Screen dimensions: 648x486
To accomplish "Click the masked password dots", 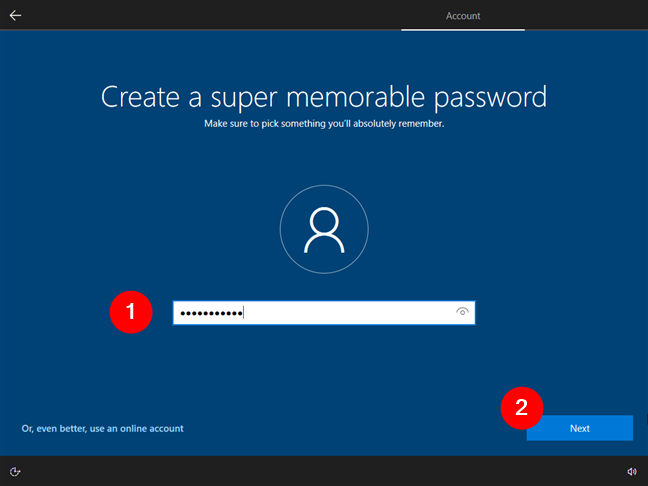I will tap(210, 313).
